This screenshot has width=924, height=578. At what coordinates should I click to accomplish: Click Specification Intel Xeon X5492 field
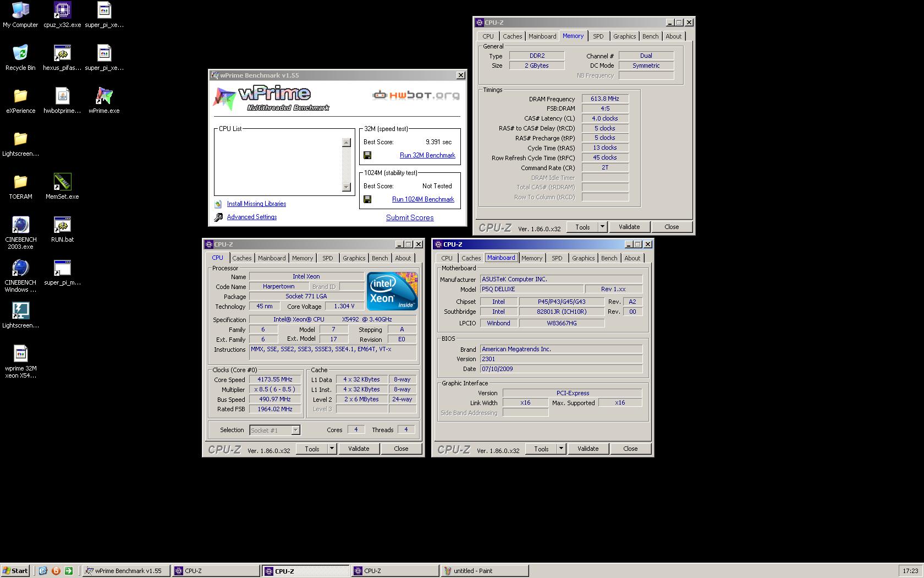coord(333,319)
